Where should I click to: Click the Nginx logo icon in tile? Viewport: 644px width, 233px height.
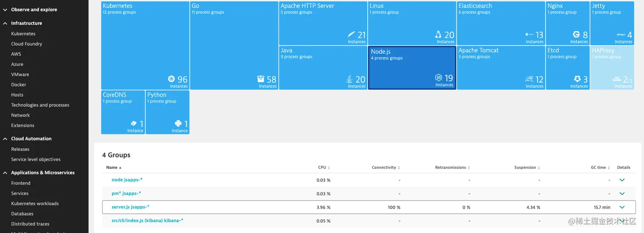pos(577,35)
